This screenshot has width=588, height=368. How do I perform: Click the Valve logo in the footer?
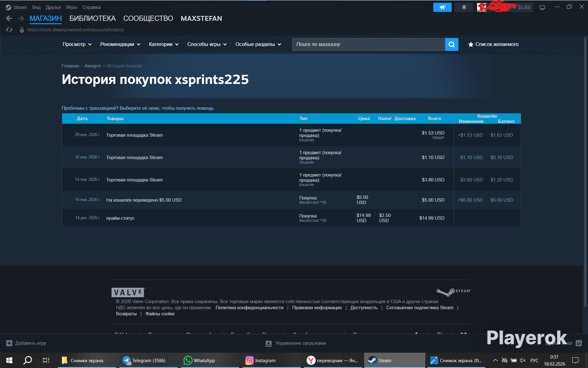click(128, 292)
